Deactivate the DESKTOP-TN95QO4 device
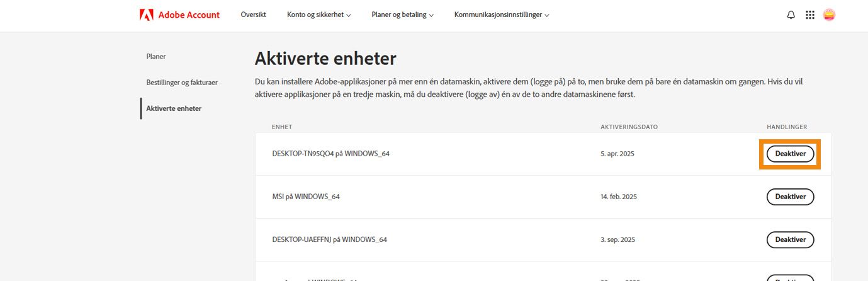The width and height of the screenshot is (868, 281). [x=790, y=154]
